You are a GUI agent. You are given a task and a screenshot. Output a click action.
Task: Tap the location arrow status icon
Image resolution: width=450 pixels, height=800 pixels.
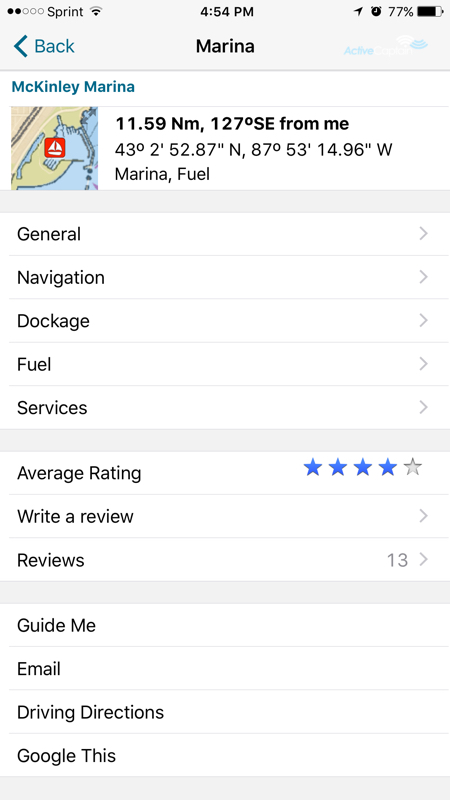pyautogui.click(x=359, y=12)
